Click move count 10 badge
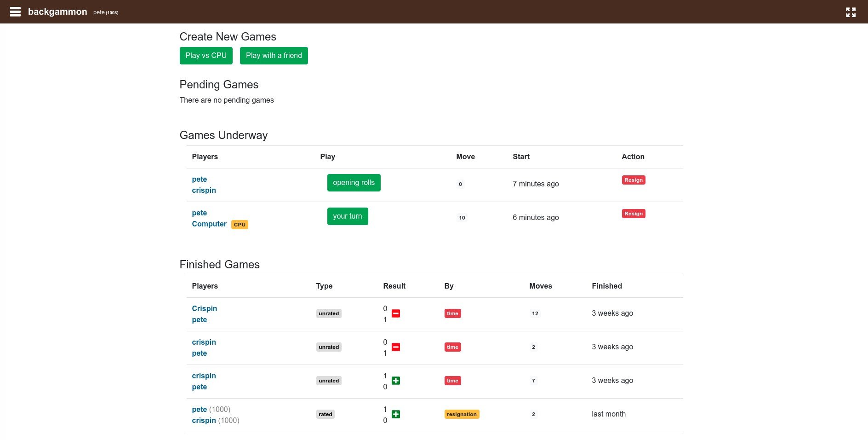Image resolution: width=868 pixels, height=440 pixels. pos(462,218)
